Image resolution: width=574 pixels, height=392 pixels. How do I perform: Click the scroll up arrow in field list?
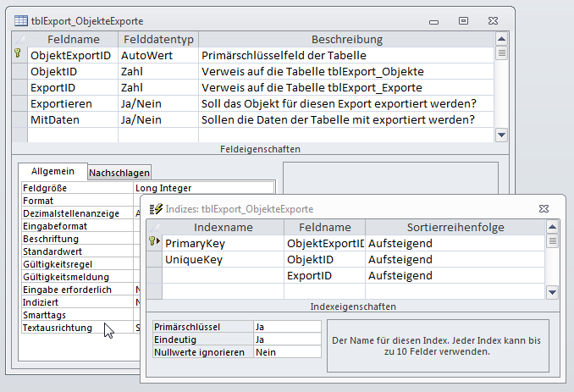click(501, 39)
